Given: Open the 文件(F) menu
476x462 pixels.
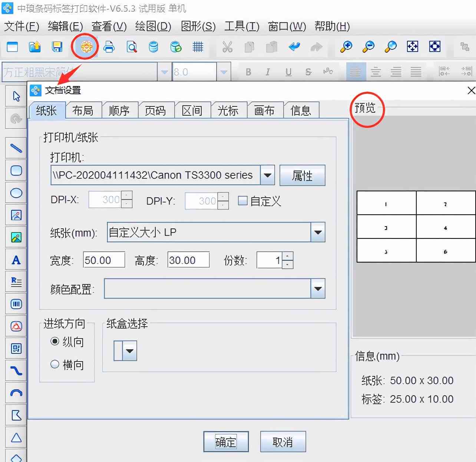Looking at the screenshot, I should 22,26.
